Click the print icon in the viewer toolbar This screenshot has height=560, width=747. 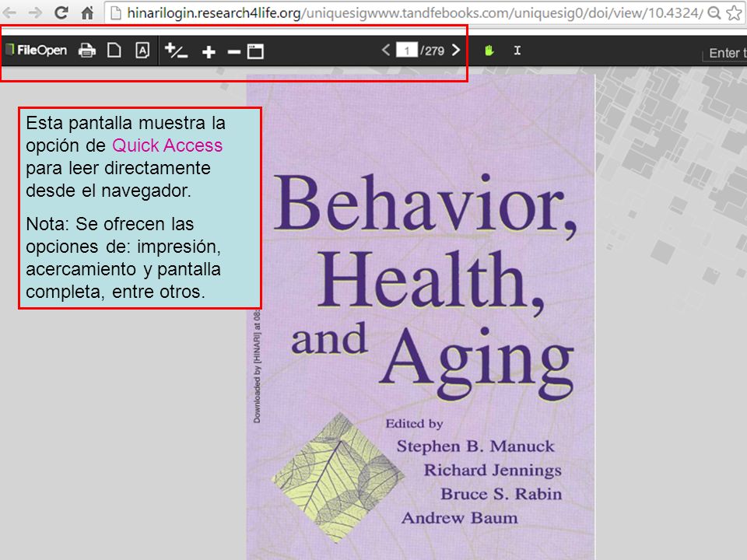pos(86,50)
